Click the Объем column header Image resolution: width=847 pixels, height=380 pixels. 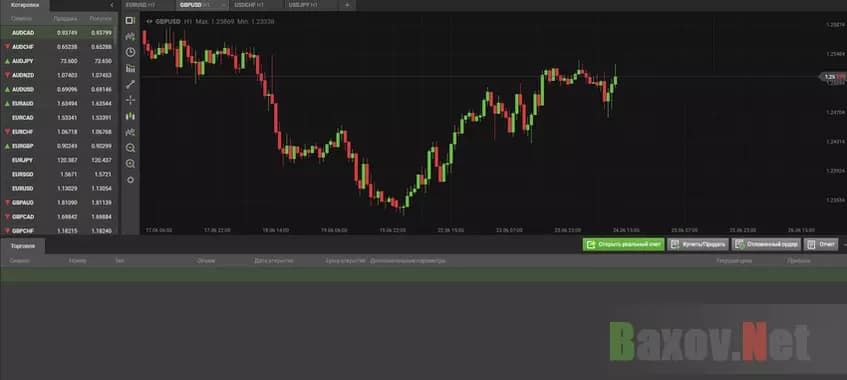click(206, 261)
